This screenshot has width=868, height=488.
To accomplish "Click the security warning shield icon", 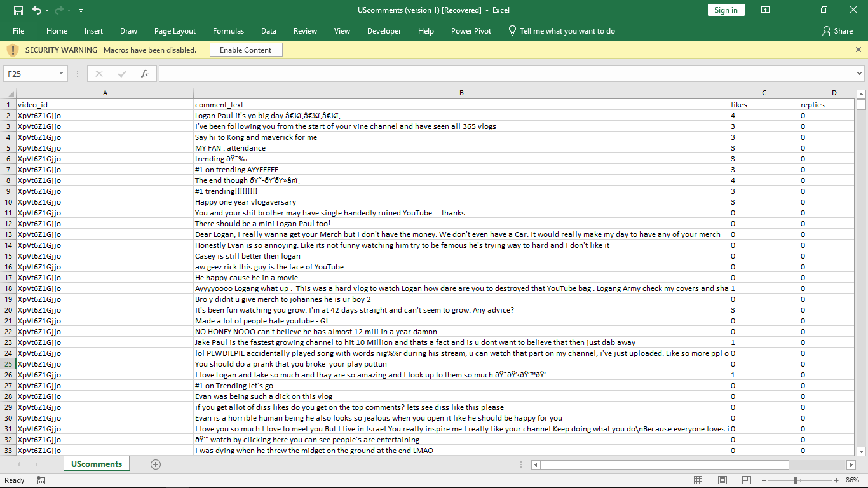I will [12, 50].
